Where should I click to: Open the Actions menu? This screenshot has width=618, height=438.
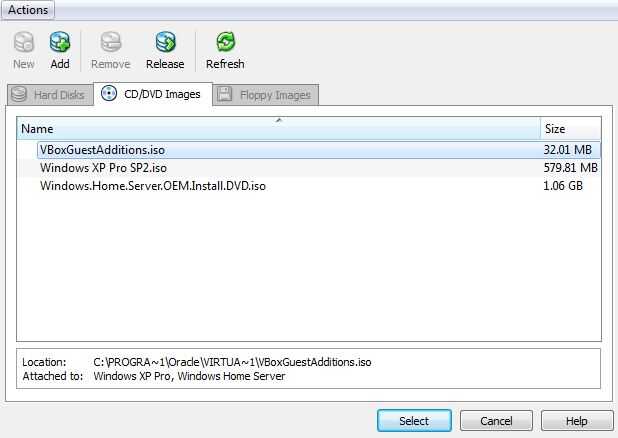[28, 10]
